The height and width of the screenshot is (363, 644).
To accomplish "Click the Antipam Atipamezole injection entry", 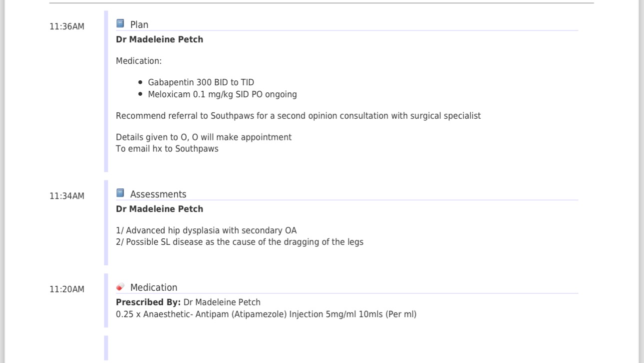I will coord(266,314).
